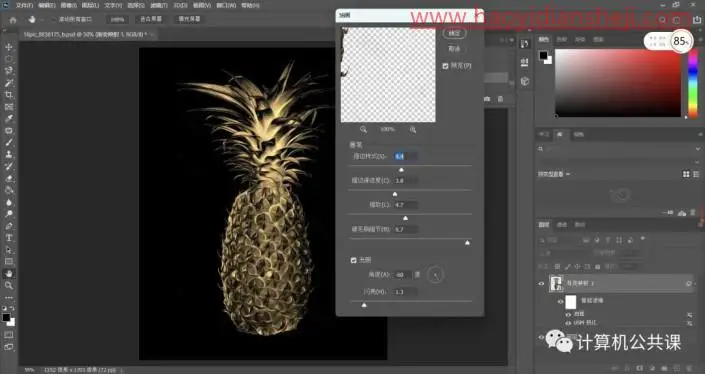The width and height of the screenshot is (705, 374).
Task: Toggle visibility of the 油画 smart filter
Action: (568, 315)
